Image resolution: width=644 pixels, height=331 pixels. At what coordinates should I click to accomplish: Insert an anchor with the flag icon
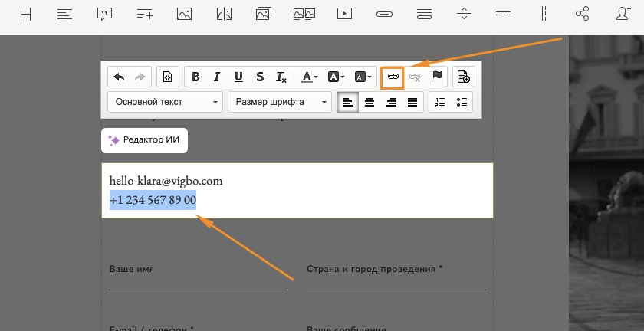(x=437, y=77)
